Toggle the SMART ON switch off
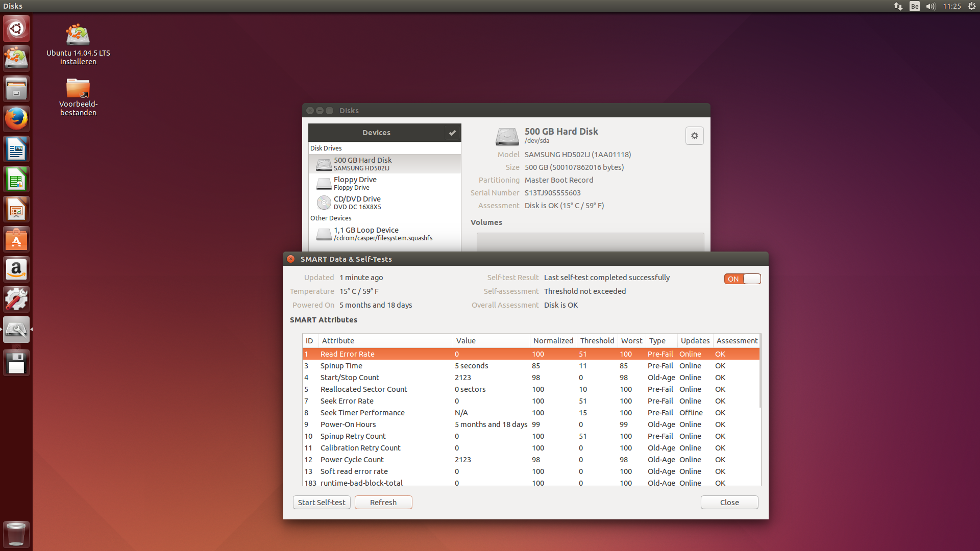Viewport: 980px width, 551px height. click(742, 279)
